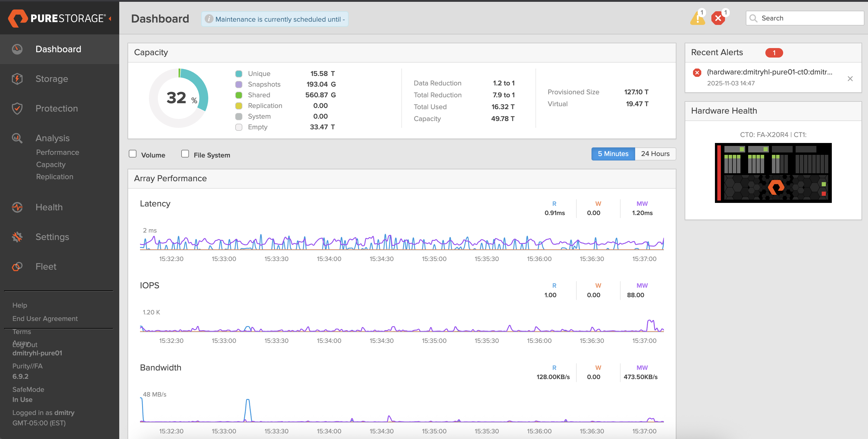
Task: Switch the chart range to 24 Hours
Action: click(x=655, y=154)
